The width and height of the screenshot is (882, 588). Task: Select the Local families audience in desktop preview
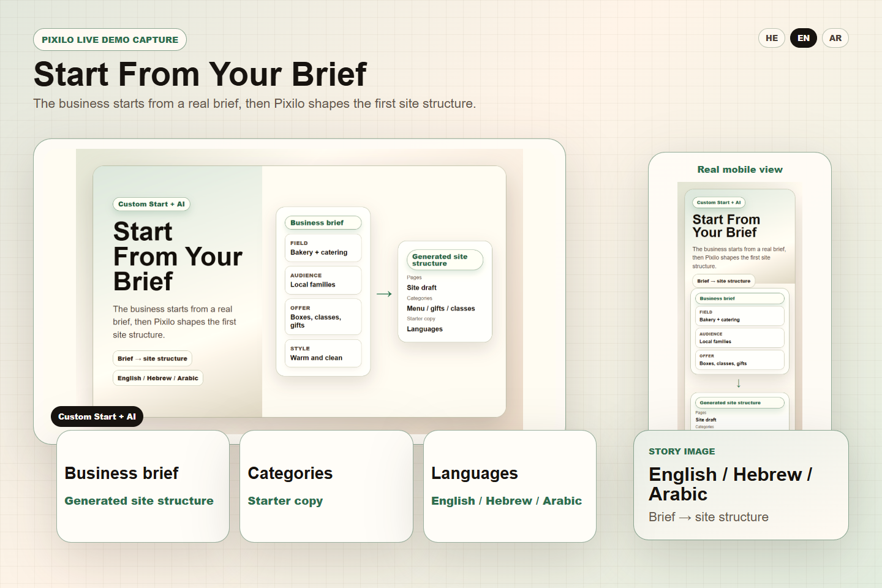click(323, 281)
